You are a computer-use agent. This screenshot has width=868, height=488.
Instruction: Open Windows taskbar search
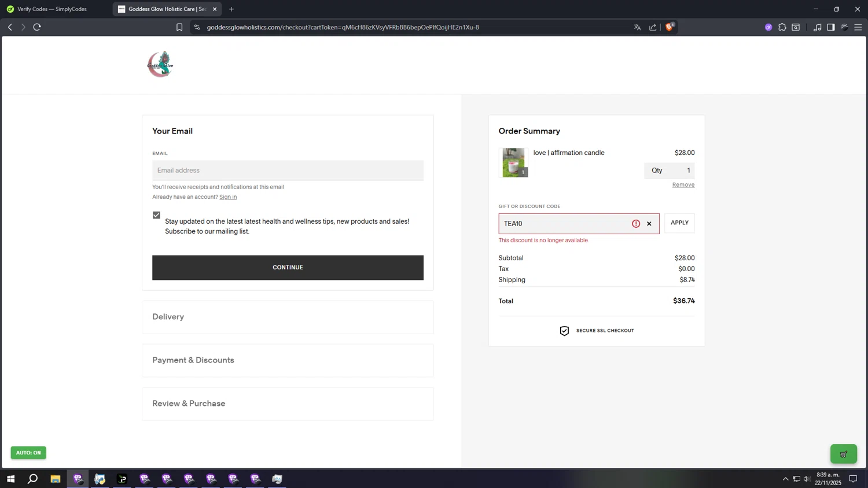click(33, 479)
